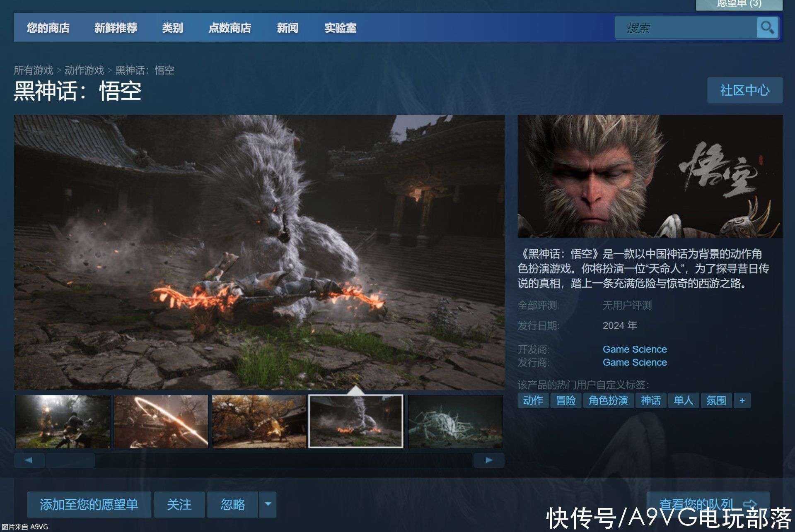The height and width of the screenshot is (532, 795).
Task: Click the game title 黑神话：悟空 heading
Action: click(x=77, y=91)
